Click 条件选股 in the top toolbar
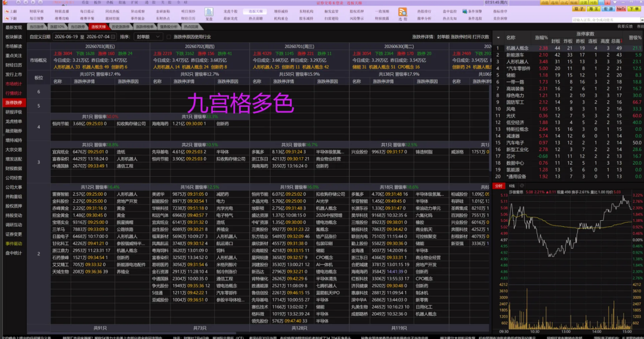The height and width of the screenshot is (339, 644). 475,19
